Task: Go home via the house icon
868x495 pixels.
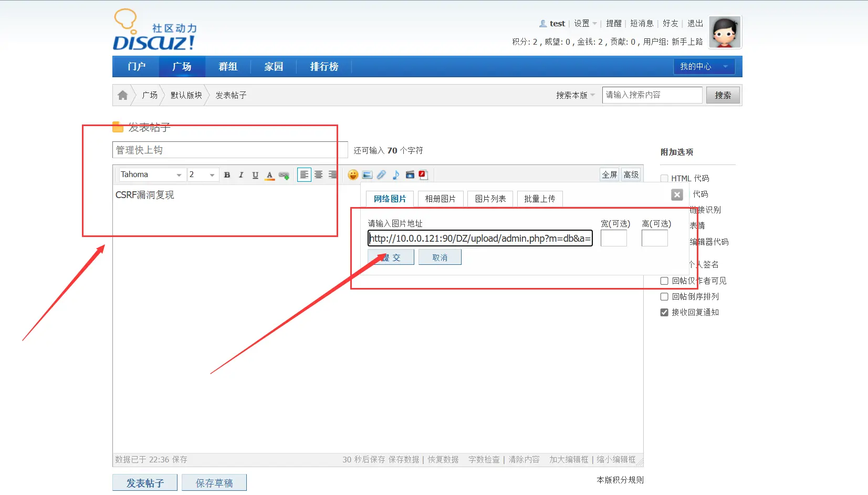Action: click(123, 95)
